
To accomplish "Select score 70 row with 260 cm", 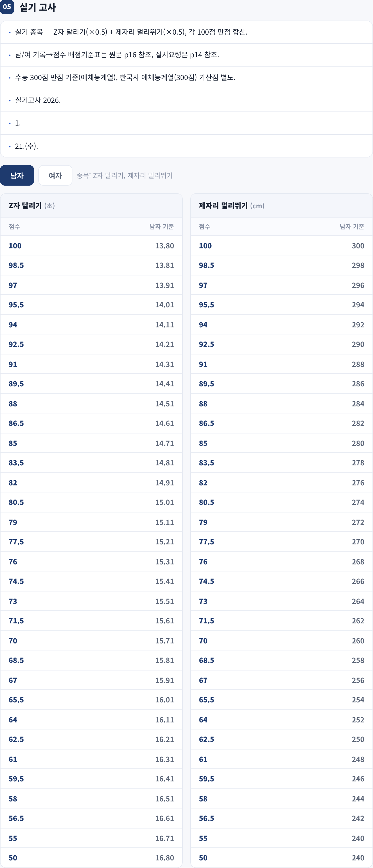I will tap(281, 640).
